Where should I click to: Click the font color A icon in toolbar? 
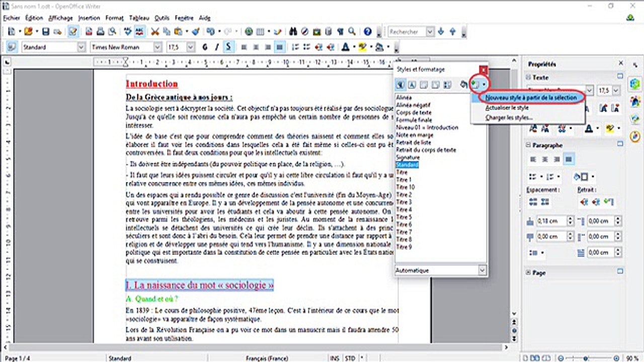coord(345,47)
